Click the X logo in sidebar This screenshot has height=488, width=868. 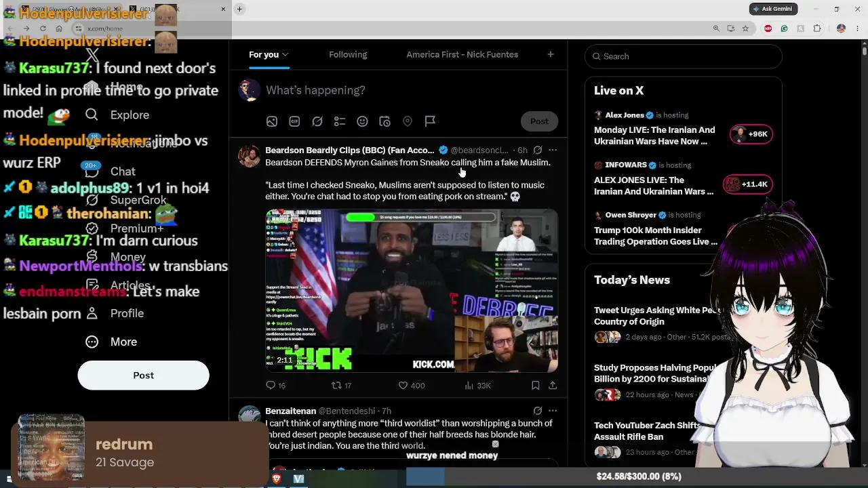(x=92, y=56)
